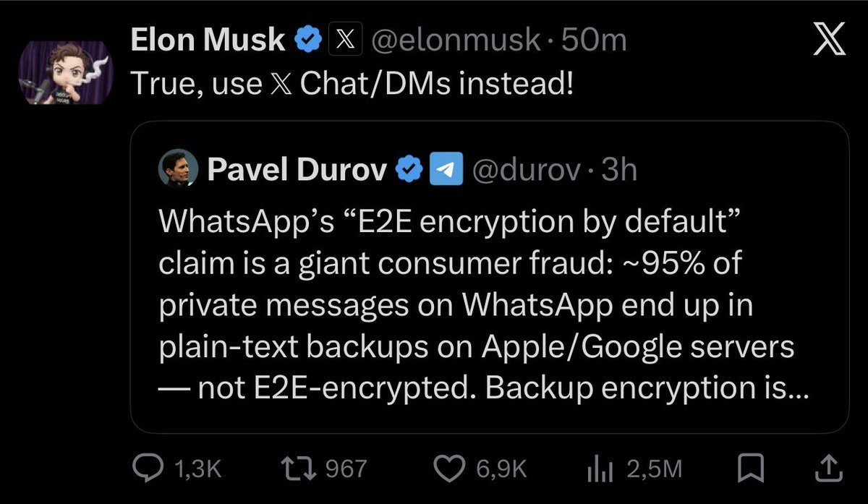Click the quoted post's 3h timestamp
The height and width of the screenshot is (504, 868).
pyautogui.click(x=618, y=169)
